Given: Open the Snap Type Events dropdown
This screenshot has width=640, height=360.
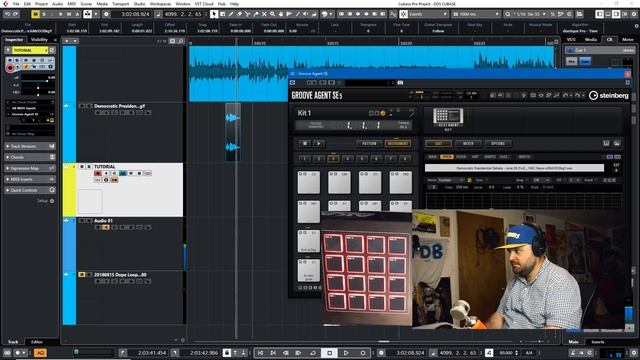Looking at the screenshot, I should pos(428,14).
